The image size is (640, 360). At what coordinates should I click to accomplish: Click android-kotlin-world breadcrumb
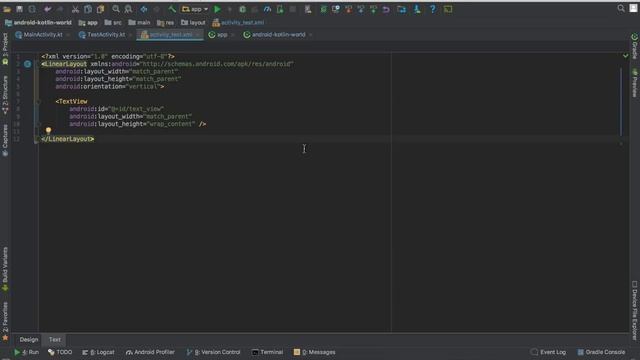coord(38,23)
